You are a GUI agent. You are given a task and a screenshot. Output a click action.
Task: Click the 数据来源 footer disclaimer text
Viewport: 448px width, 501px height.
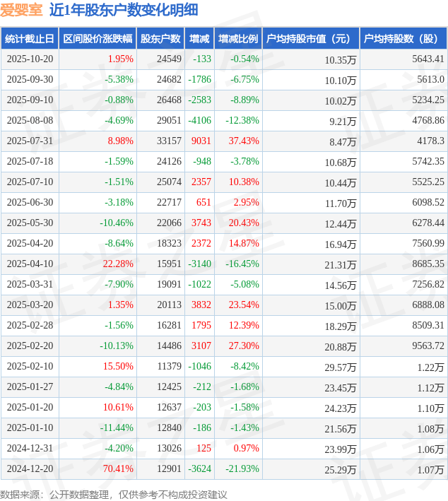(x=114, y=494)
